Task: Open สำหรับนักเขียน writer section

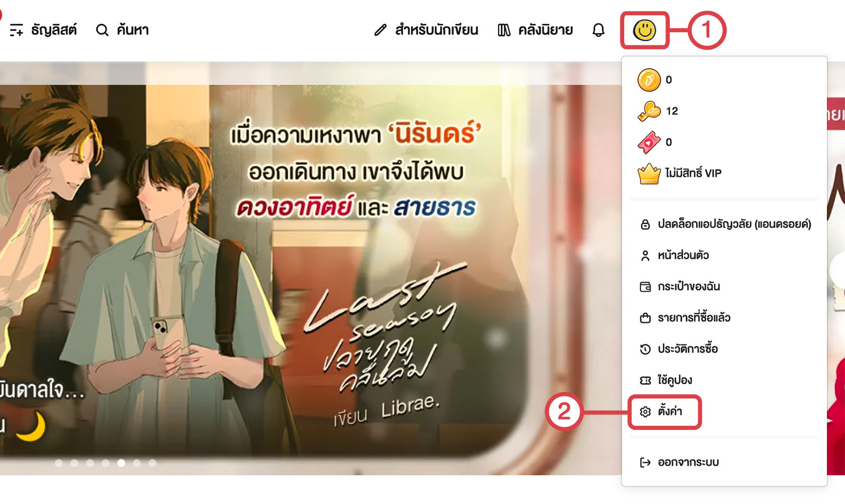Action: coord(426,30)
